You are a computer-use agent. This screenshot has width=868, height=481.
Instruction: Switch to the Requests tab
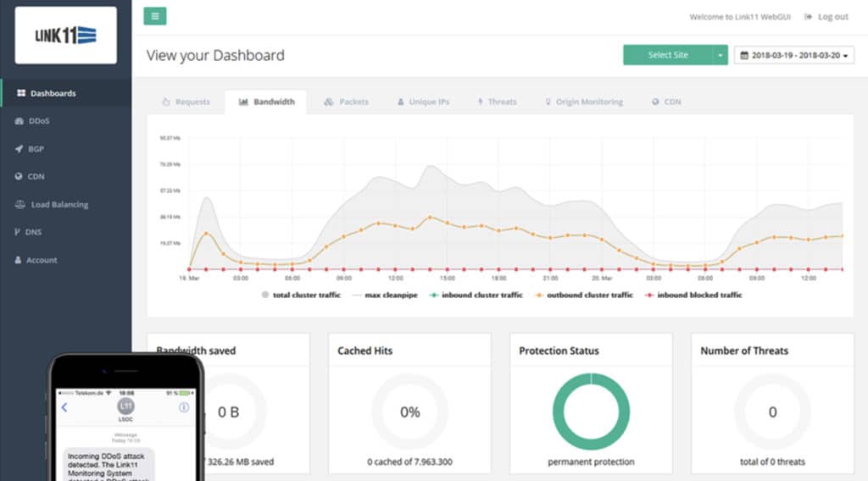(186, 102)
